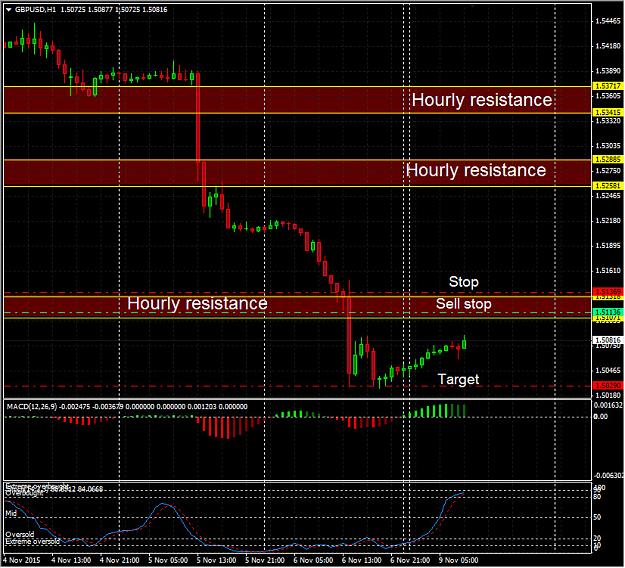Viewport: 625px width, 568px height.
Task: Click the yellow 1.52581 price tag
Action: tap(608, 186)
